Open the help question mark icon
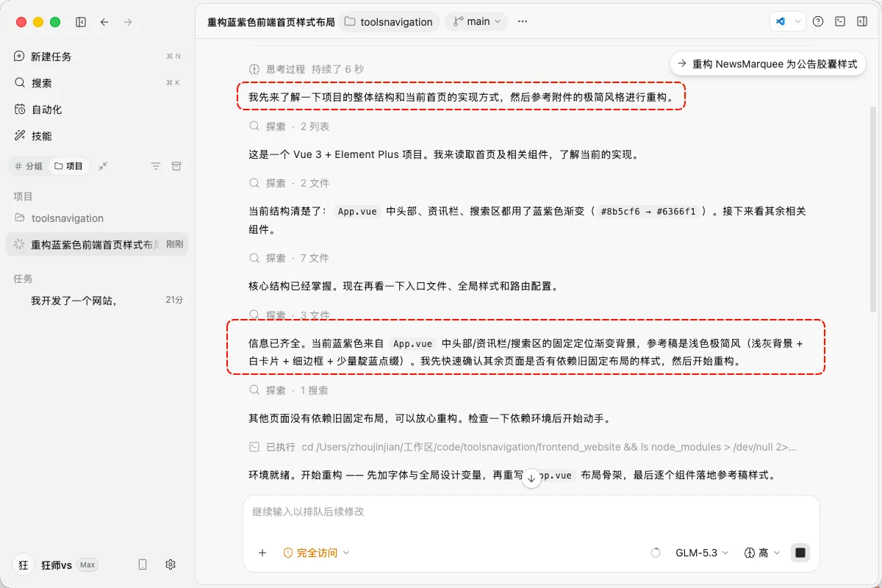 click(818, 21)
